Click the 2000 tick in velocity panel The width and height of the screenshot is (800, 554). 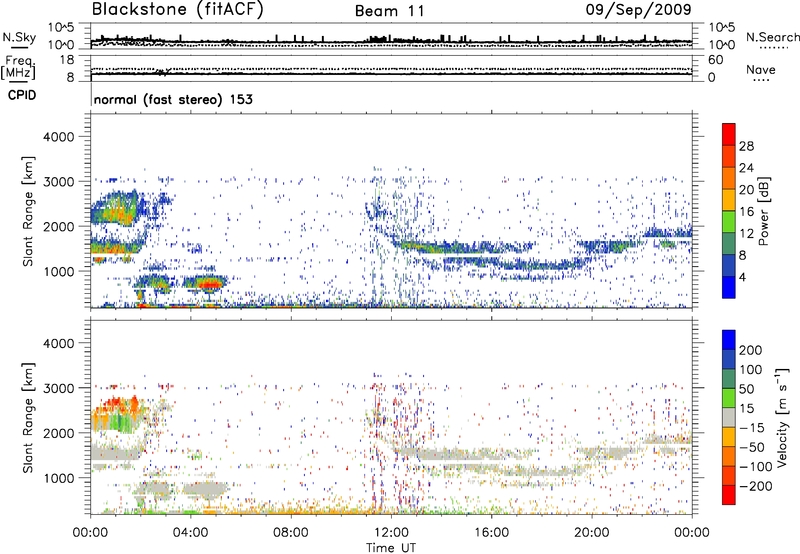(x=58, y=433)
